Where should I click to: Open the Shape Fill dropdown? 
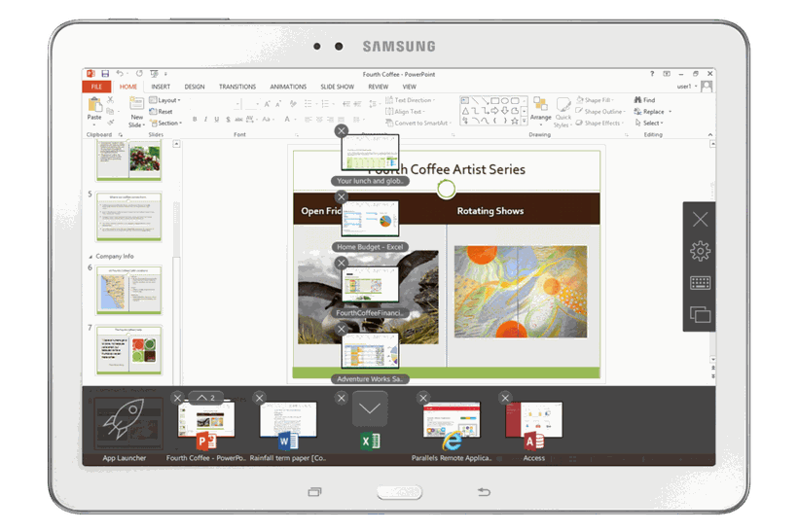[596, 100]
